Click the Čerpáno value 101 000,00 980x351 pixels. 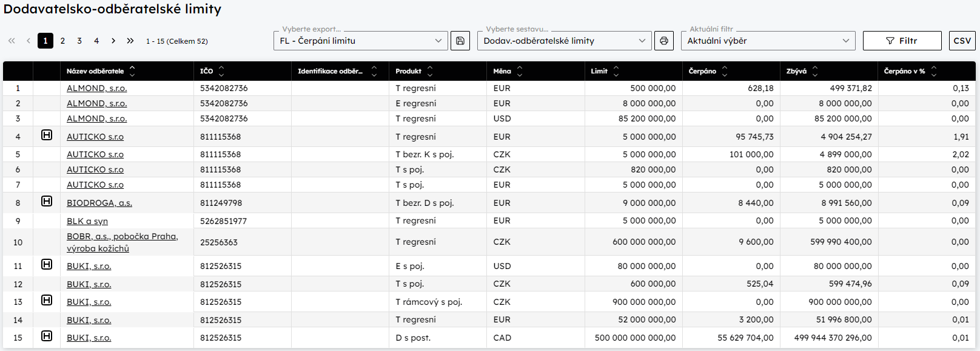click(x=751, y=154)
